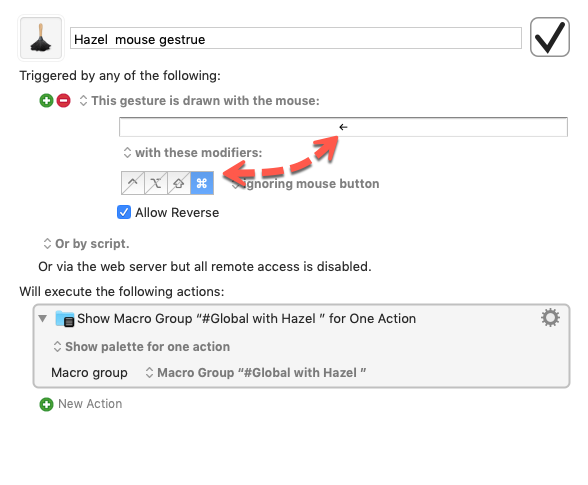Open 'ignoring mouse button' popup
The width and height of the screenshot is (588, 485).
pos(306,184)
